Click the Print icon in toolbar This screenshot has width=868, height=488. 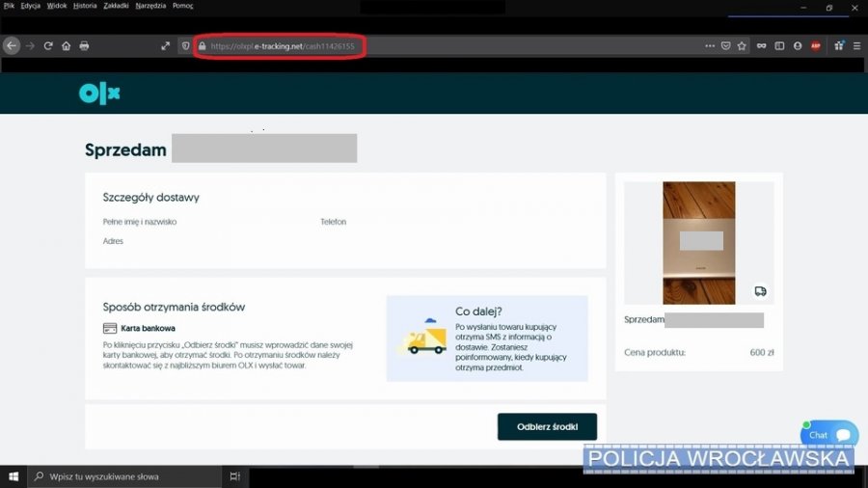84,45
